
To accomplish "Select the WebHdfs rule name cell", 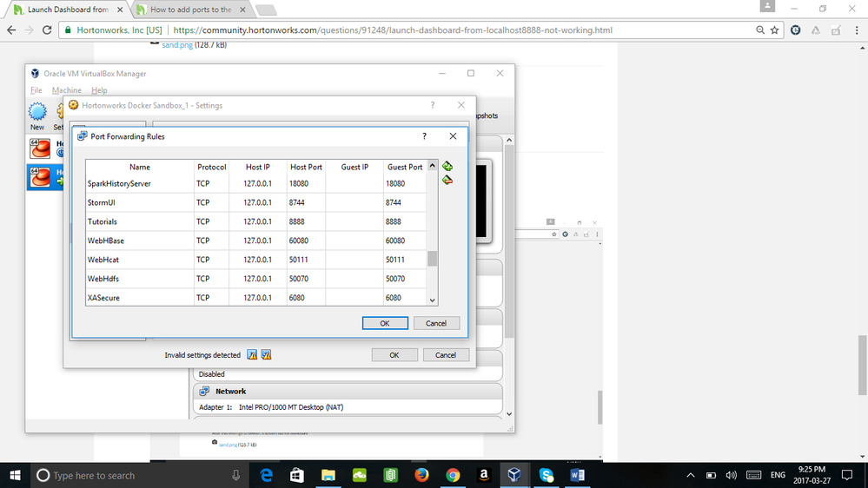I will 140,279.
